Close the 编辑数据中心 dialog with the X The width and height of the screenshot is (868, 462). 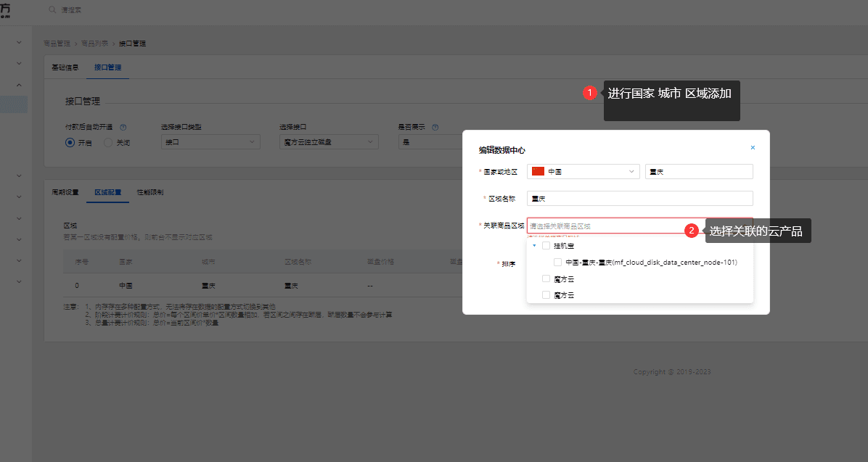753,148
